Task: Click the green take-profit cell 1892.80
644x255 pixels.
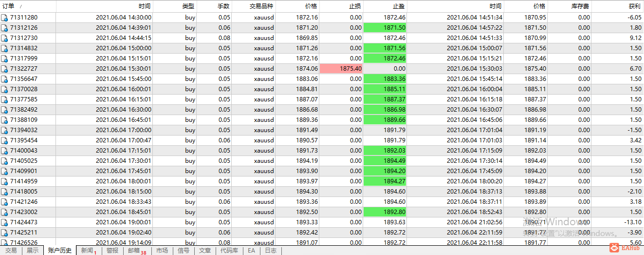Action: (x=385, y=212)
